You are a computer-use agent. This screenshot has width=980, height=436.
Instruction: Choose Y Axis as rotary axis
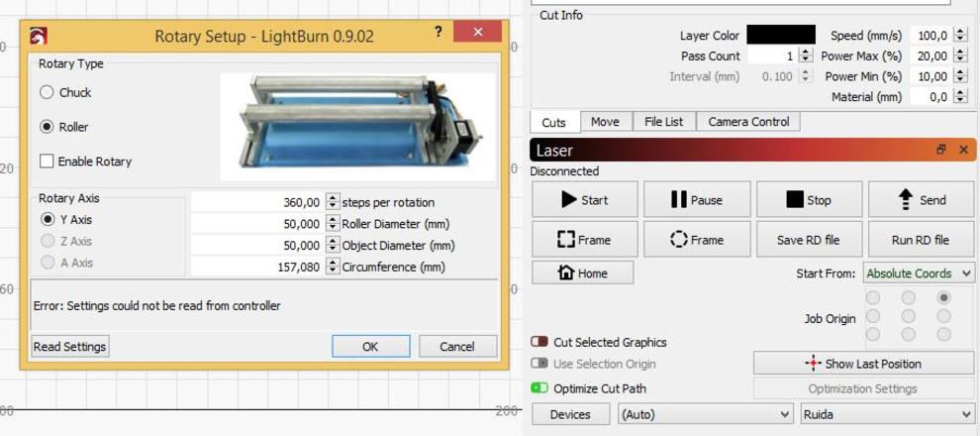pos(47,220)
